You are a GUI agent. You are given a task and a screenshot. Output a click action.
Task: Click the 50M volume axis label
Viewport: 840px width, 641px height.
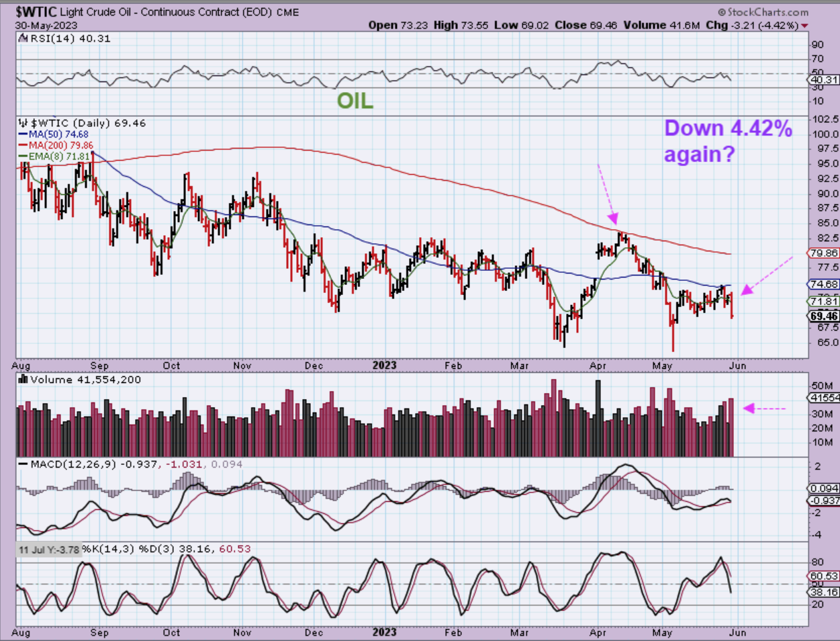point(823,386)
